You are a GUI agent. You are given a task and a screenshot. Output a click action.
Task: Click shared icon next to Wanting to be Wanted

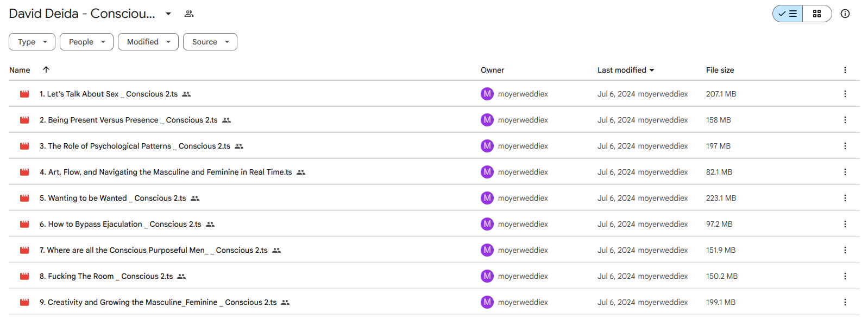[x=195, y=198]
